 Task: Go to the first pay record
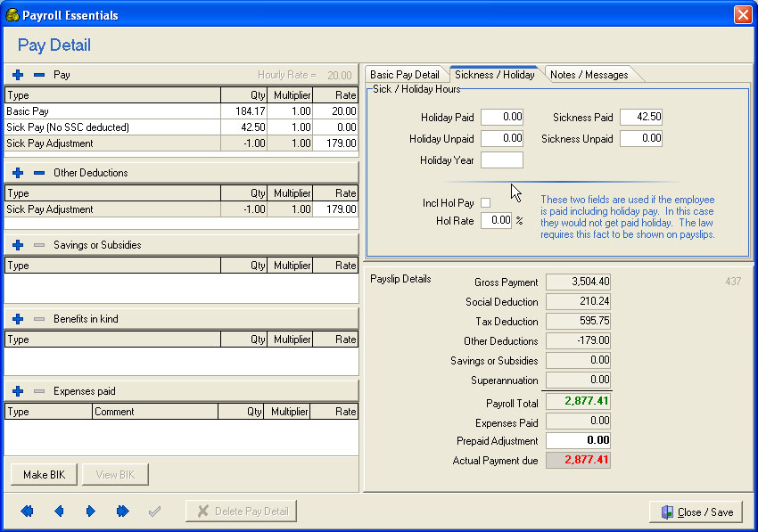pos(27,512)
